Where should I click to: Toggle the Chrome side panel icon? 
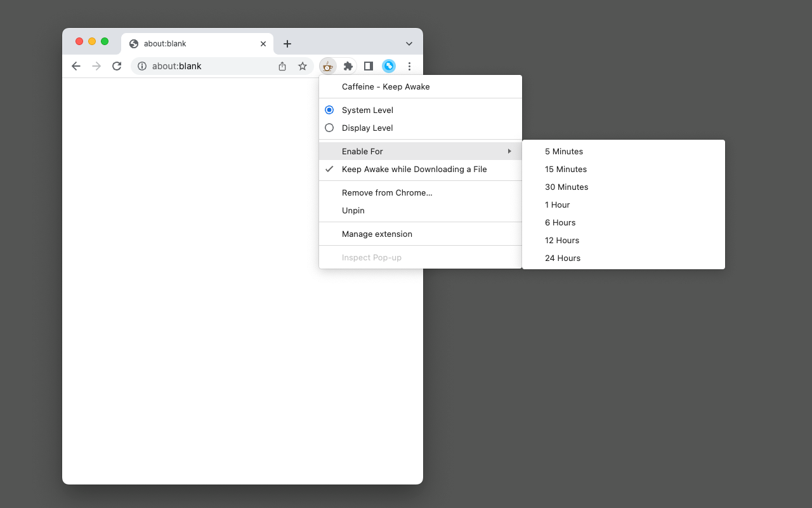[369, 66]
